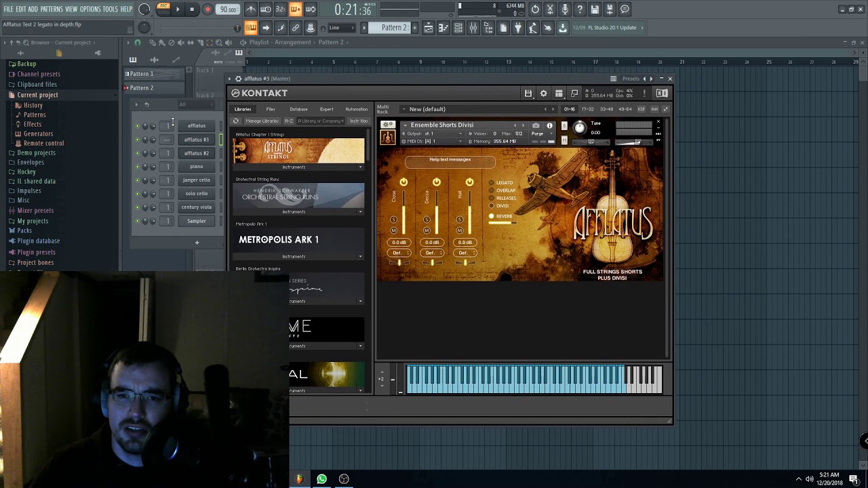Toggle the RELEASES option
The height and width of the screenshot is (488, 868).
pos(492,198)
